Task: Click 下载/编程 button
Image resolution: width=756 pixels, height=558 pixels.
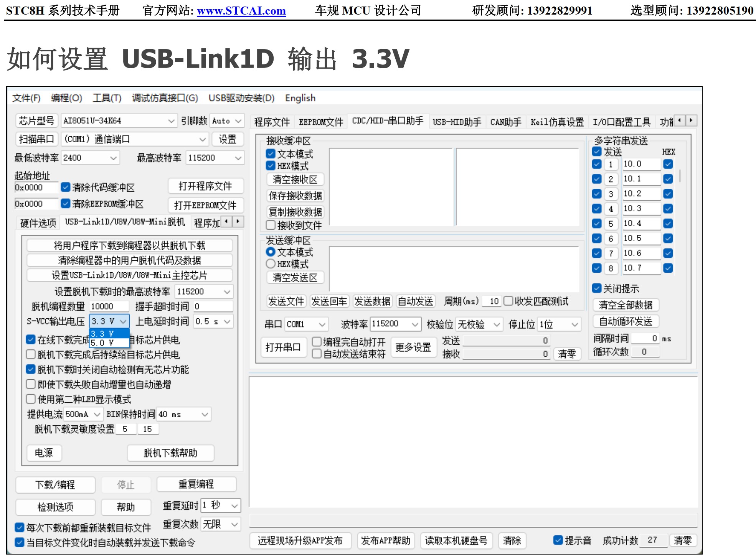Action: click(x=56, y=485)
